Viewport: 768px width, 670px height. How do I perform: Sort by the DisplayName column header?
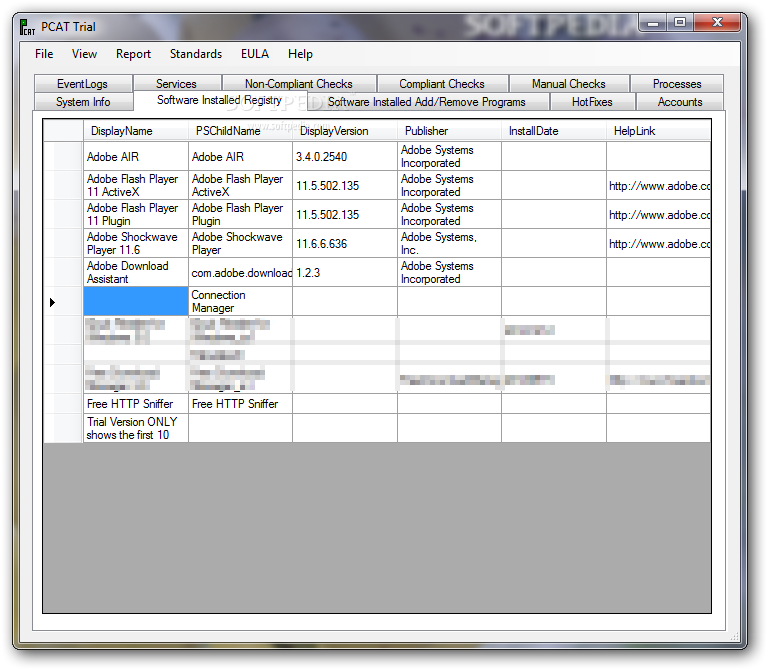coord(136,131)
